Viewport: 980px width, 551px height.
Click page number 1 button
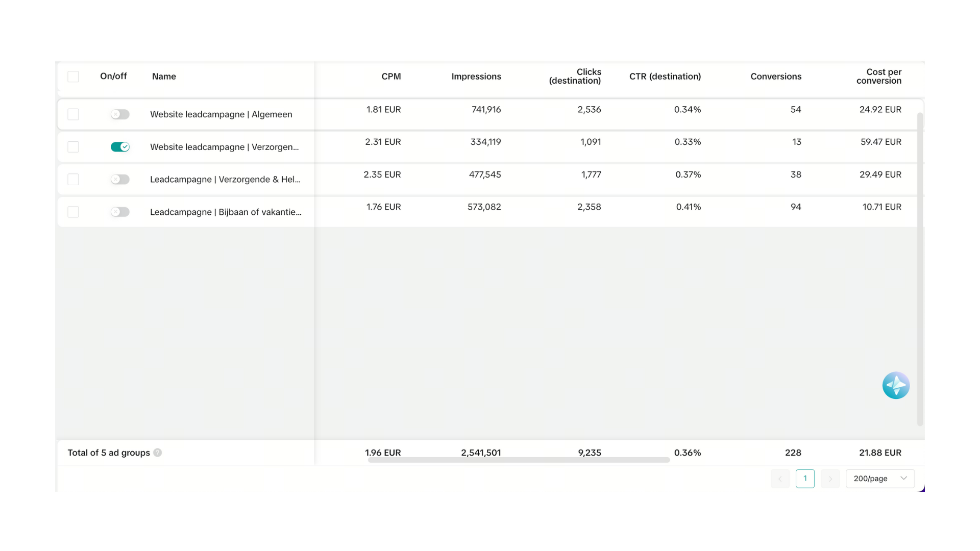pos(805,479)
